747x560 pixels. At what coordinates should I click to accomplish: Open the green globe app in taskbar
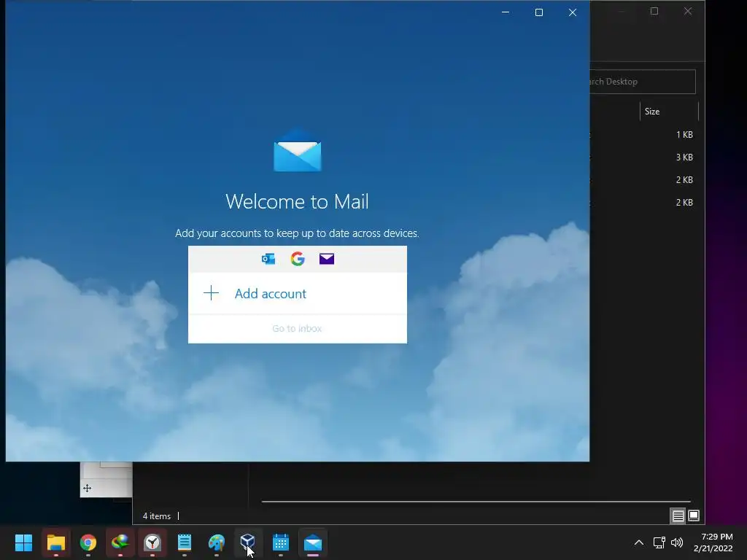pos(120,542)
